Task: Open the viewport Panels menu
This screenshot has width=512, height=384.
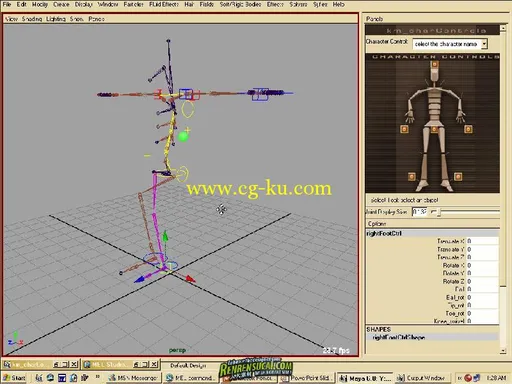Action: pyautogui.click(x=96, y=19)
